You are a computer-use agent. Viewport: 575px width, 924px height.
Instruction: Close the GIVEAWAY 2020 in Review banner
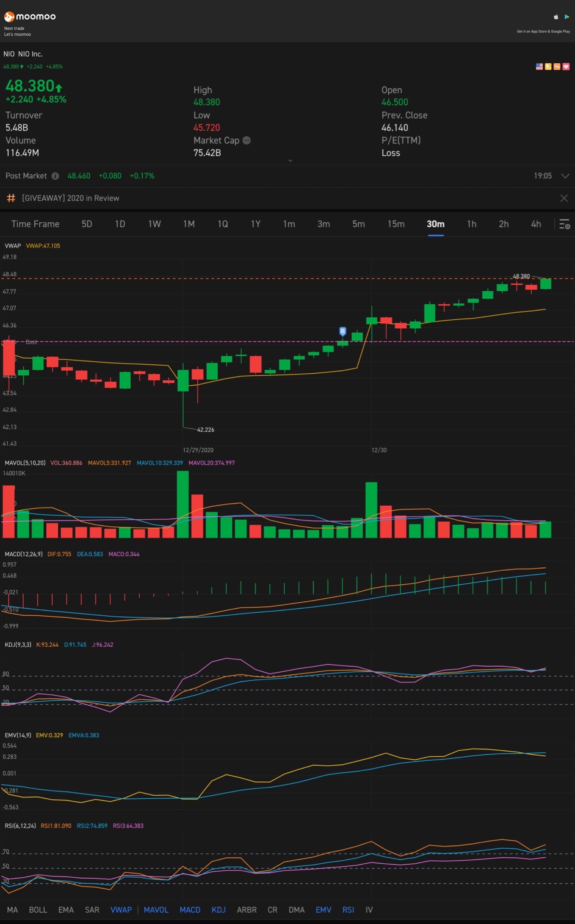564,198
